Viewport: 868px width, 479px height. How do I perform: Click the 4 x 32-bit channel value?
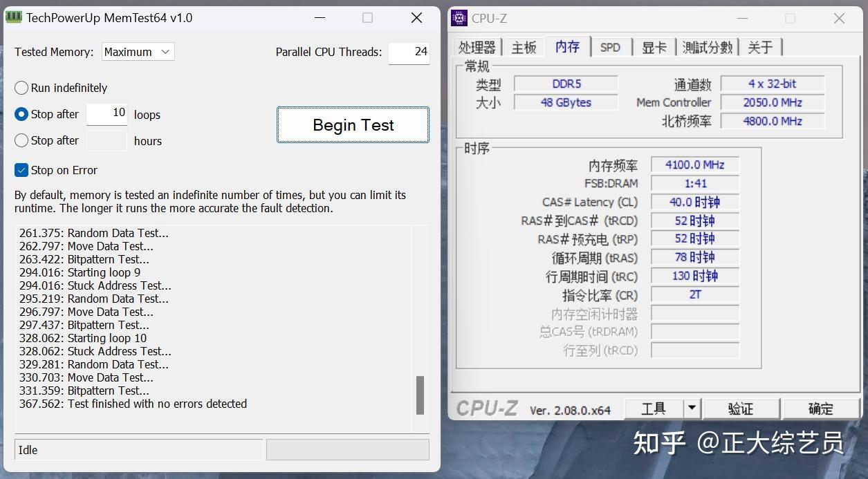click(x=772, y=84)
